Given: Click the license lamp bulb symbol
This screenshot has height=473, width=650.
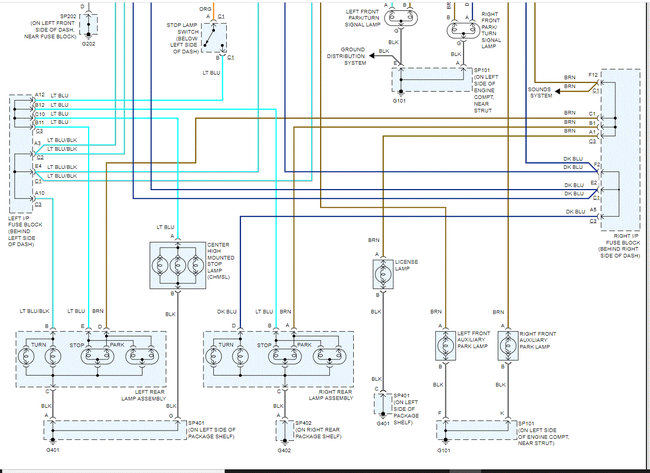Looking at the screenshot, I should 383,274.
